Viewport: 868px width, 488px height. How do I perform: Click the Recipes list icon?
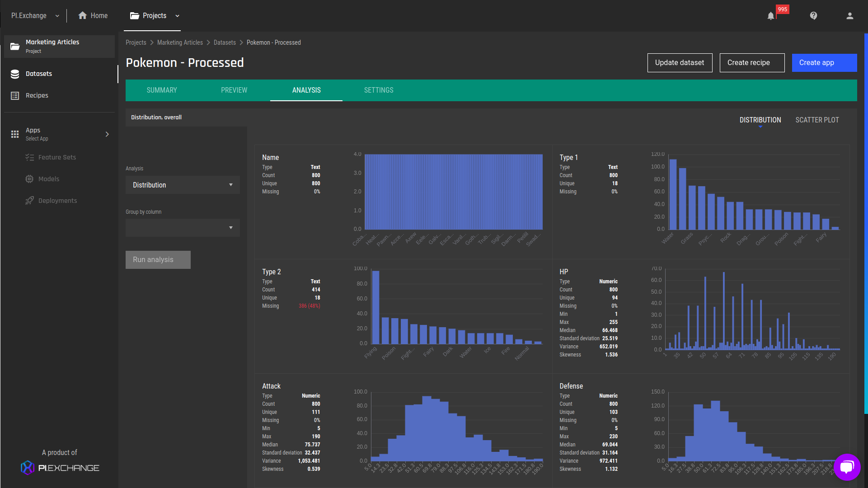coord(15,96)
